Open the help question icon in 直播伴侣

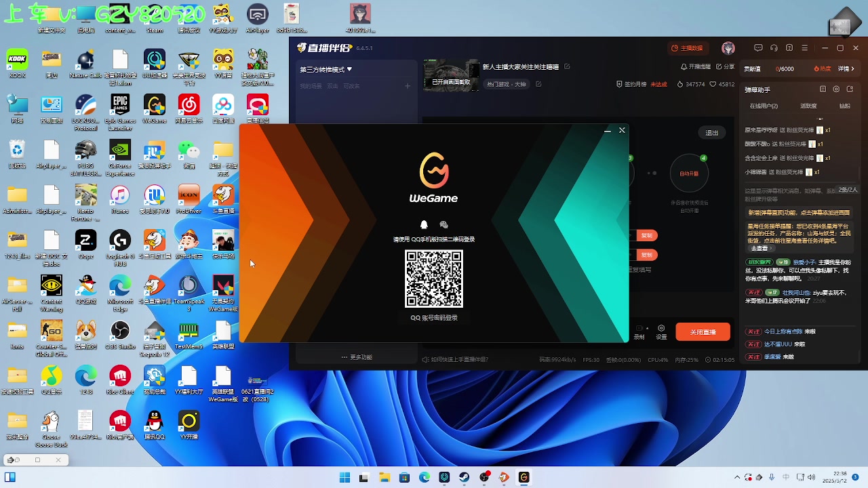point(789,48)
